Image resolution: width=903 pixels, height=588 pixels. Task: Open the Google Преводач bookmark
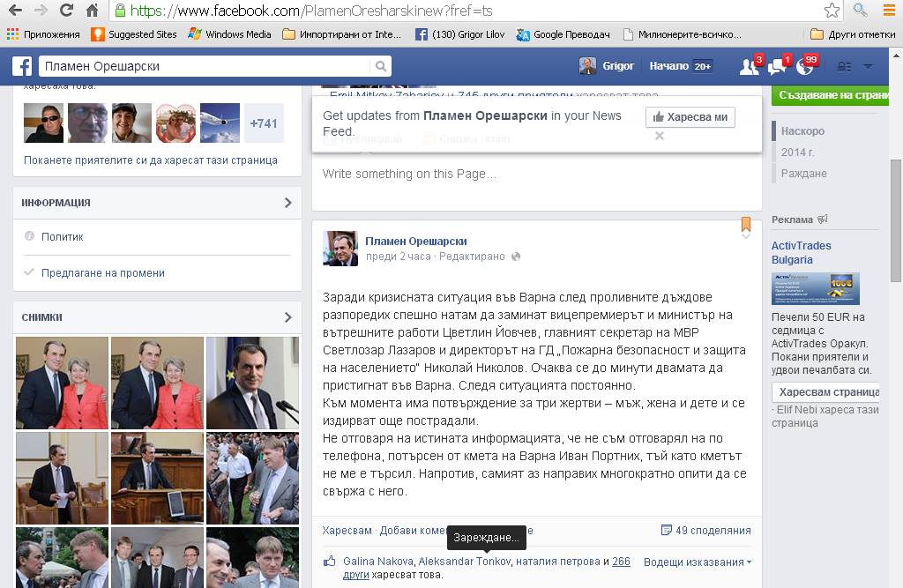tap(563, 34)
